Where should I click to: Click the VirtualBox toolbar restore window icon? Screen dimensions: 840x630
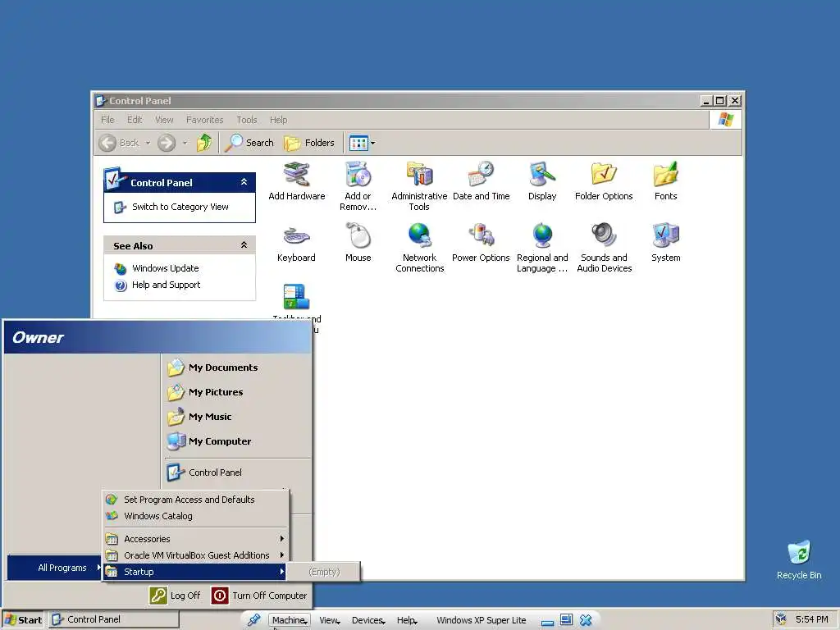coord(566,620)
